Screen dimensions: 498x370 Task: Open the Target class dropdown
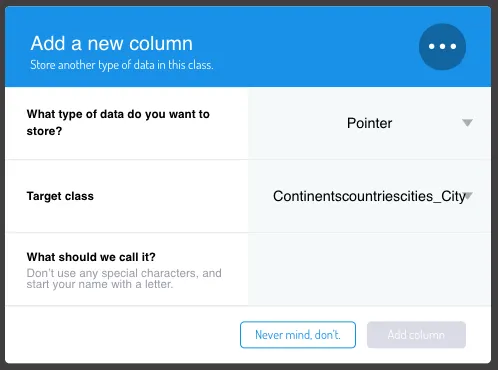pos(369,196)
